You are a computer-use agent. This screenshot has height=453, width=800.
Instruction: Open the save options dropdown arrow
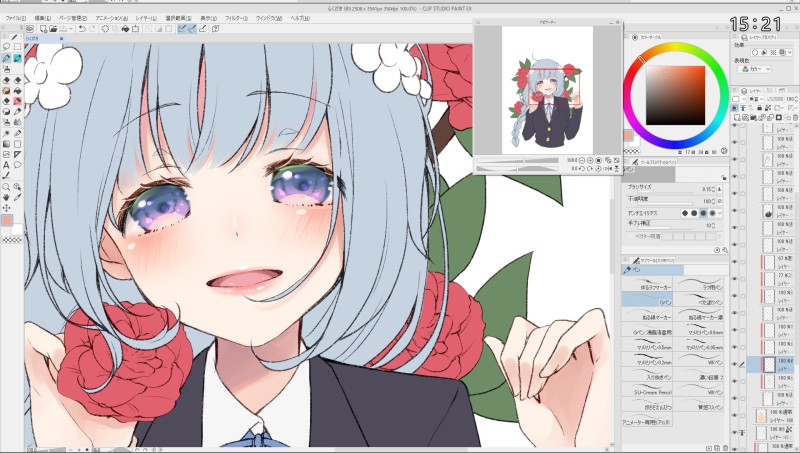pos(70,29)
